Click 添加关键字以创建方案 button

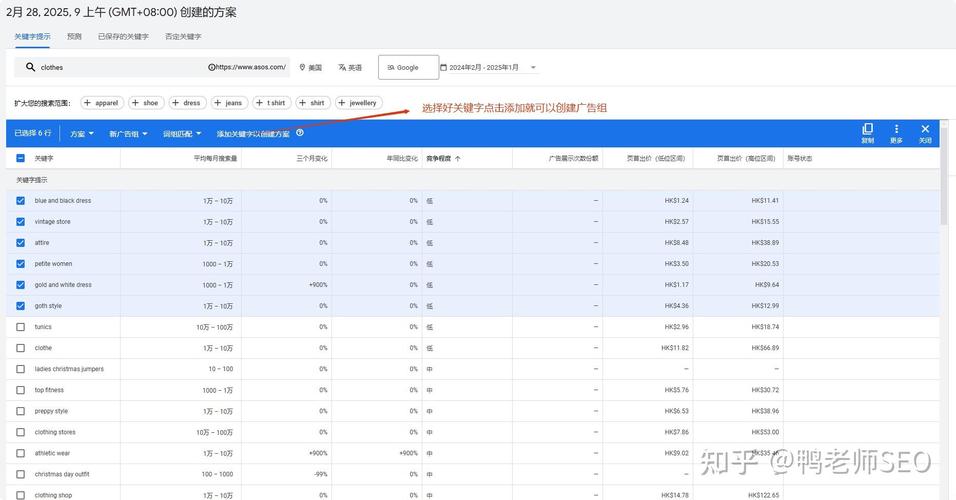point(253,134)
